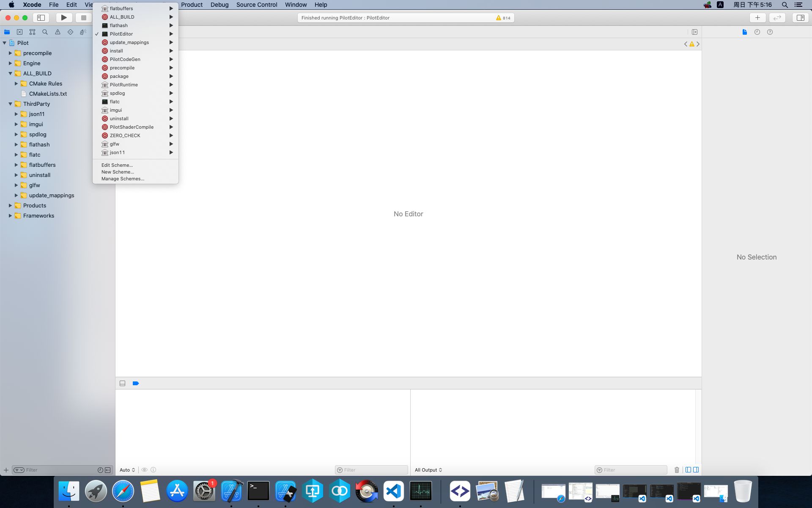Expand the CMake Rules folder
This screenshot has height=508, width=812.
coord(16,83)
